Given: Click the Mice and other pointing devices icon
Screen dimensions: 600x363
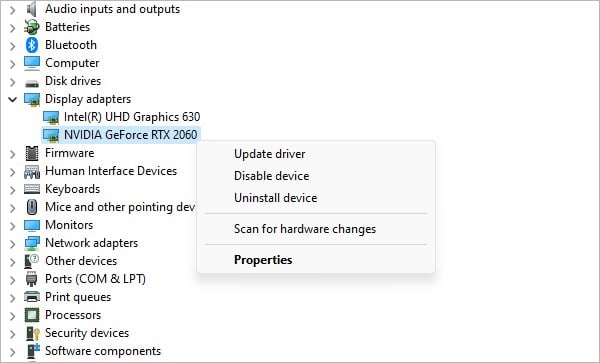Looking at the screenshot, I should tap(32, 207).
